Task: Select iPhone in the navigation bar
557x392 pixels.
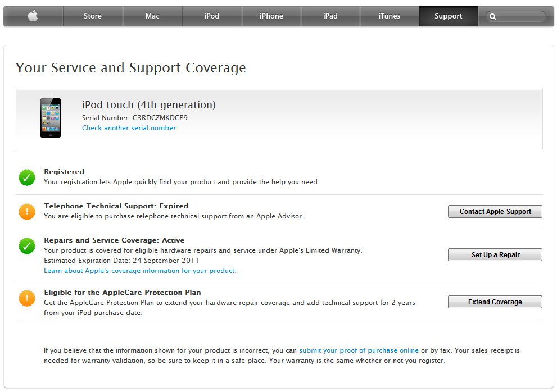Action: [271, 16]
